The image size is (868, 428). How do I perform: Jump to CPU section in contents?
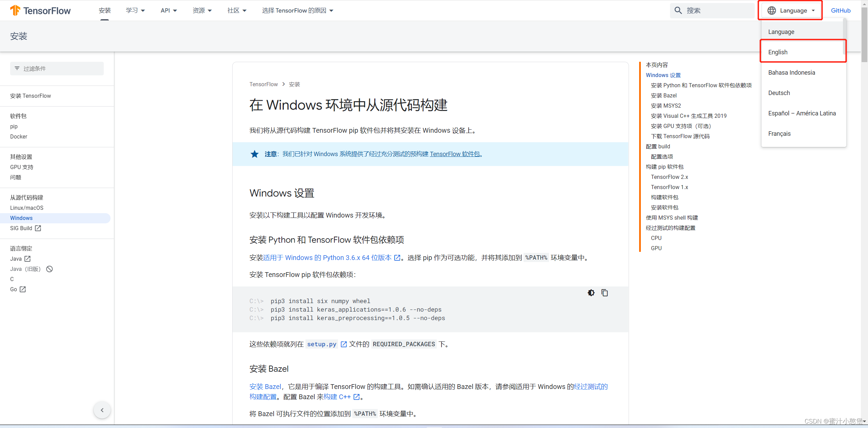656,238
